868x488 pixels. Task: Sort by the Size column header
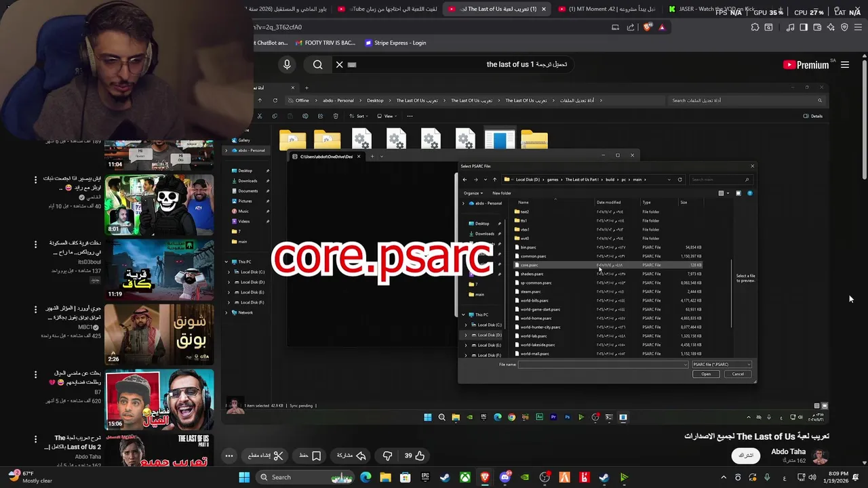[x=684, y=202]
